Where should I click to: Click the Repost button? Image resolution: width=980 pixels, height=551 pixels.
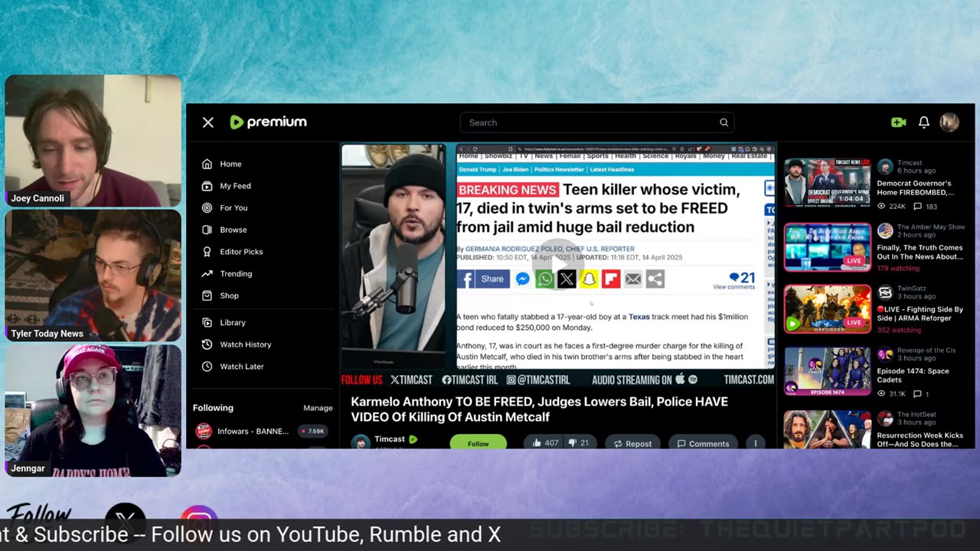(x=632, y=443)
